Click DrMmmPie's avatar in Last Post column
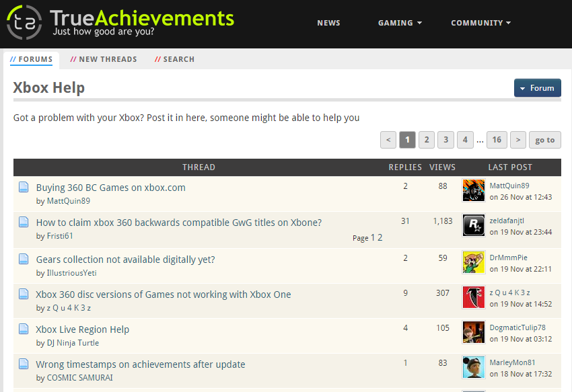Image resolution: width=572 pixels, height=392 pixels. 474,262
